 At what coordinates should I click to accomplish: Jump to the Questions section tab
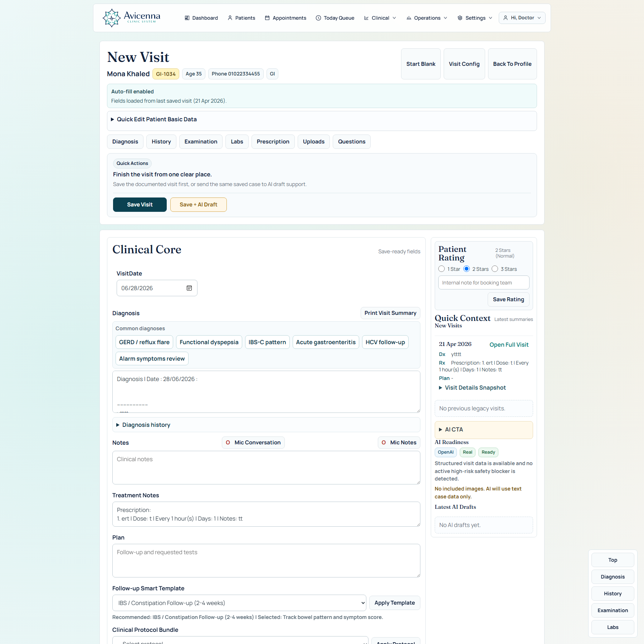coord(352,142)
